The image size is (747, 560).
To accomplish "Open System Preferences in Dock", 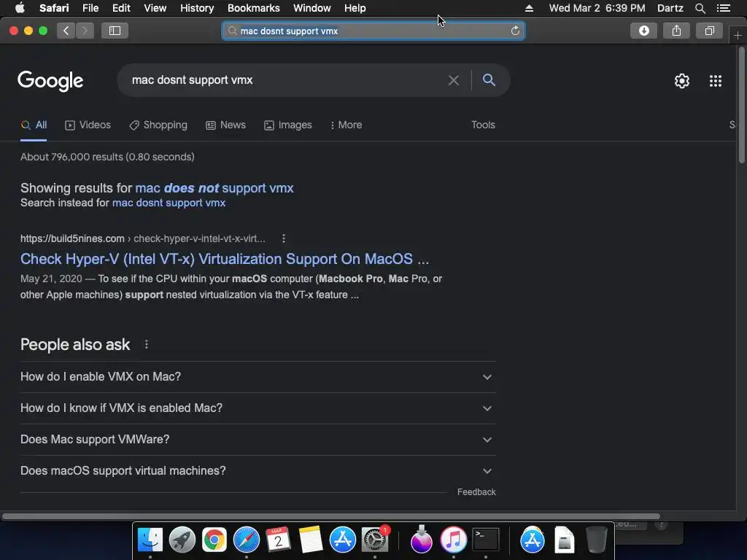I will pyautogui.click(x=375, y=540).
